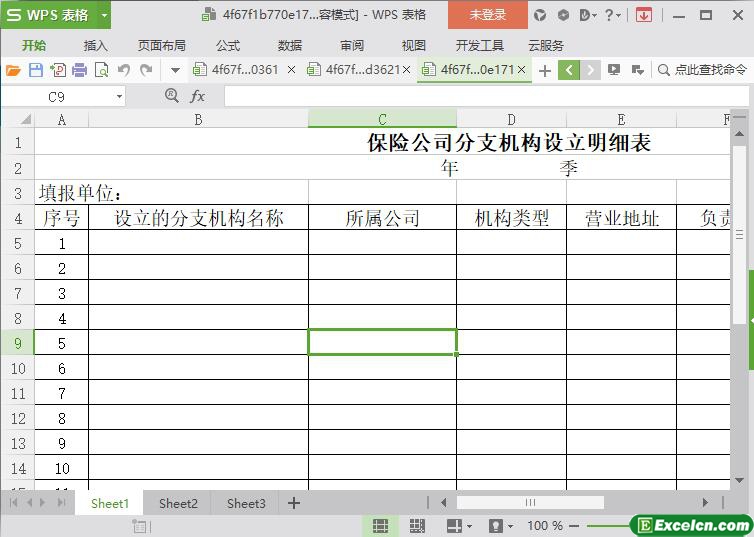Click the vertical scrollbar down arrow
The height and width of the screenshot is (537, 754).
coord(740,480)
